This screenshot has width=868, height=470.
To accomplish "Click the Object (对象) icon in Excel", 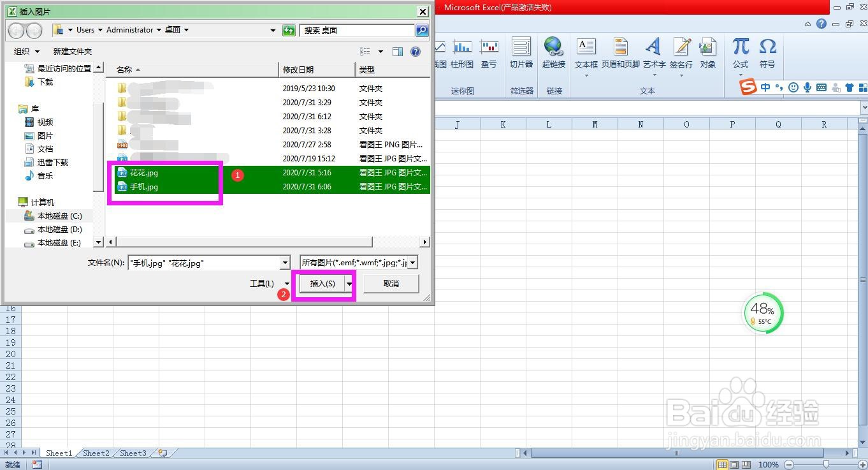I will coord(708,52).
